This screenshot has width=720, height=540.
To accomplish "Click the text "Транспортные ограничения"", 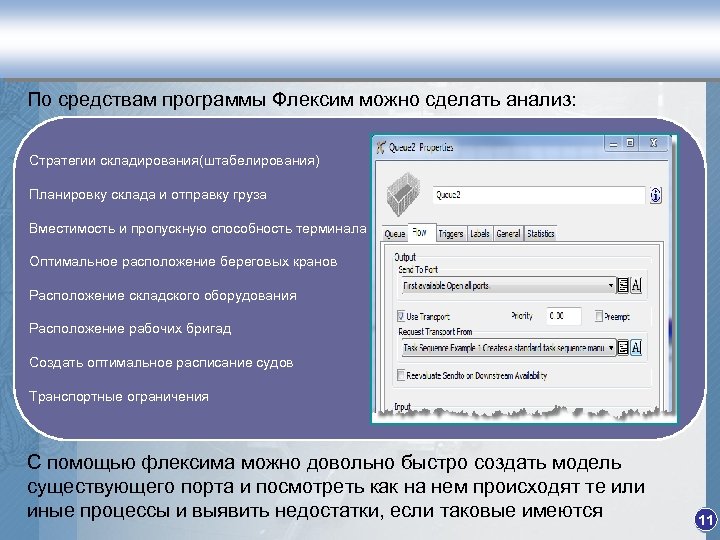I will tap(119, 396).
